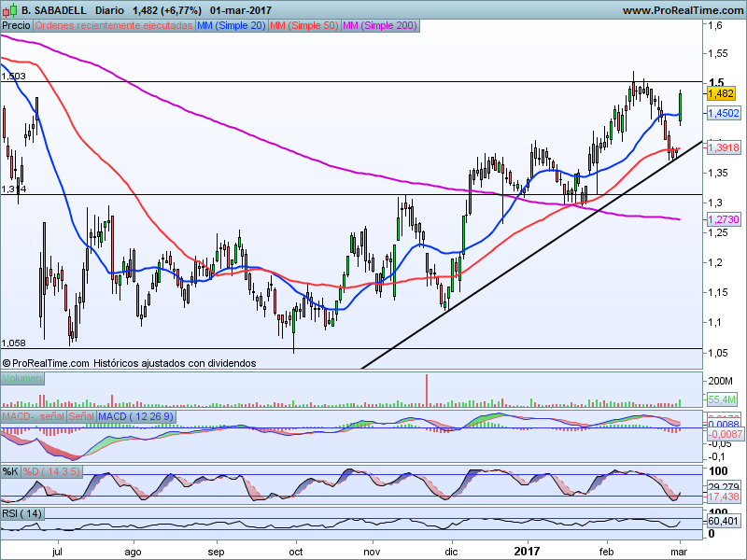Select the MM (Simple 50) label
This screenshot has height=560, width=747.
(x=304, y=26)
